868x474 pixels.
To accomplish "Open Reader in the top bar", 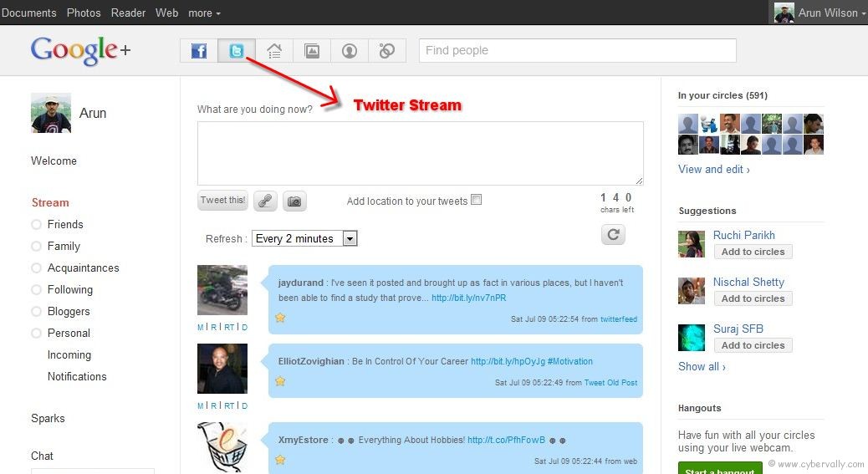I will click(x=128, y=13).
